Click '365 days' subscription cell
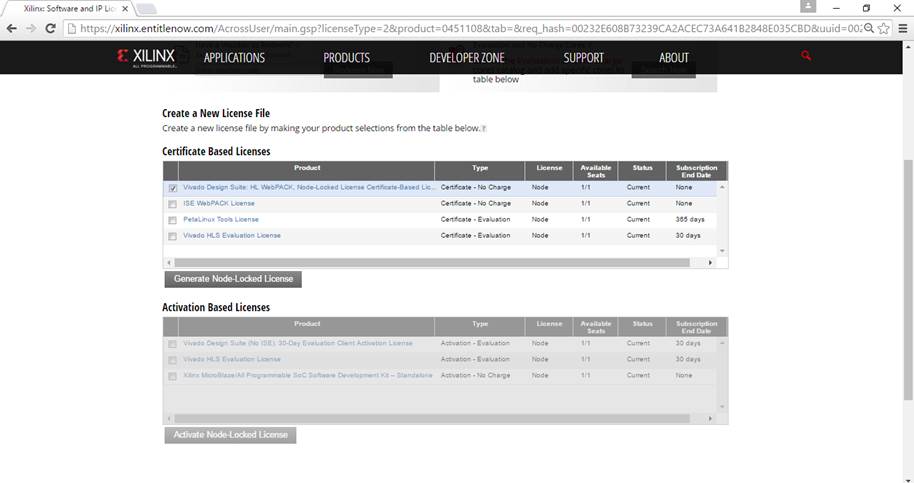The image size is (914, 483). point(690,220)
